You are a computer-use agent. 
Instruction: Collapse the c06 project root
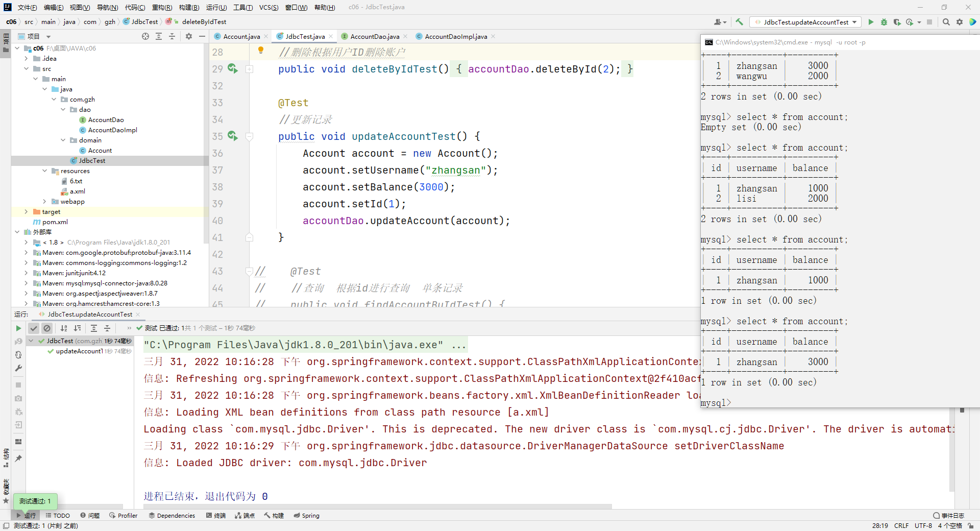click(x=17, y=49)
